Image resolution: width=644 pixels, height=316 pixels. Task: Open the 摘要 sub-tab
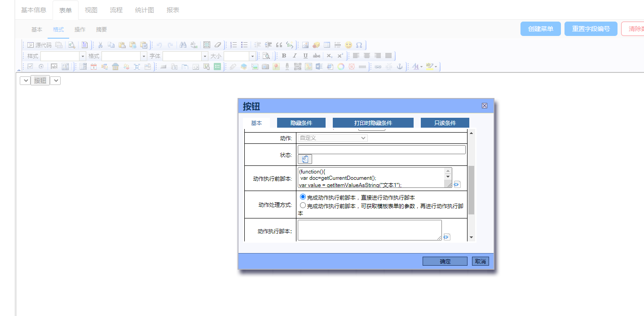pyautogui.click(x=101, y=30)
